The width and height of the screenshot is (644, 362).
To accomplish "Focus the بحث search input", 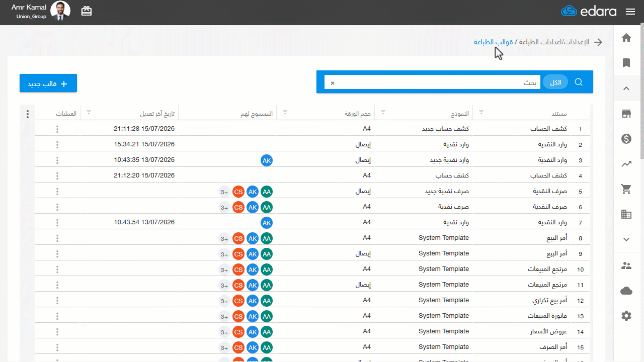I will pyautogui.click(x=432, y=82).
